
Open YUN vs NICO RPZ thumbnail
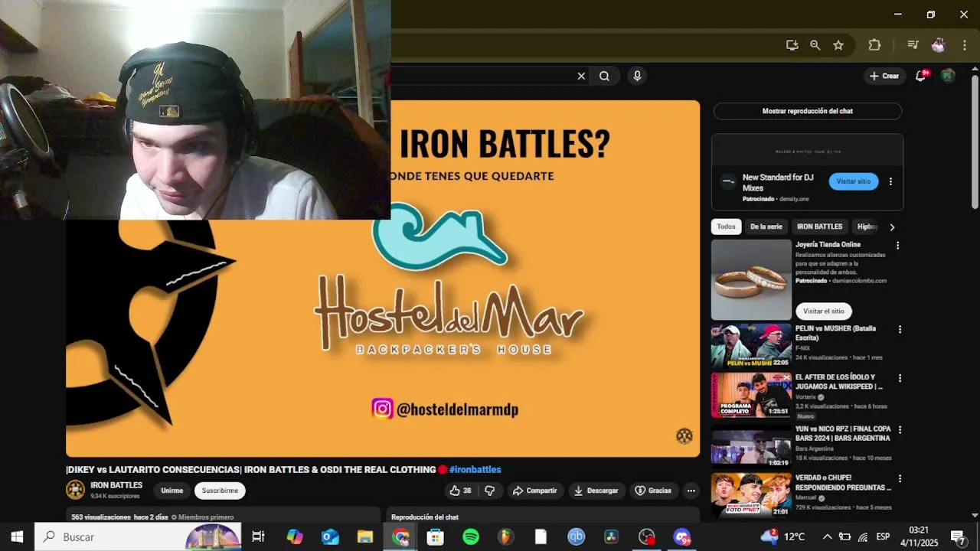pos(751,447)
